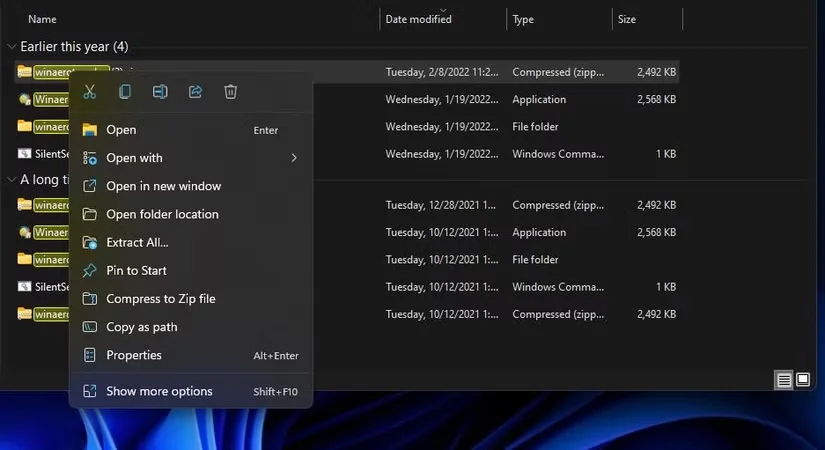Select Pin to Start

click(136, 270)
